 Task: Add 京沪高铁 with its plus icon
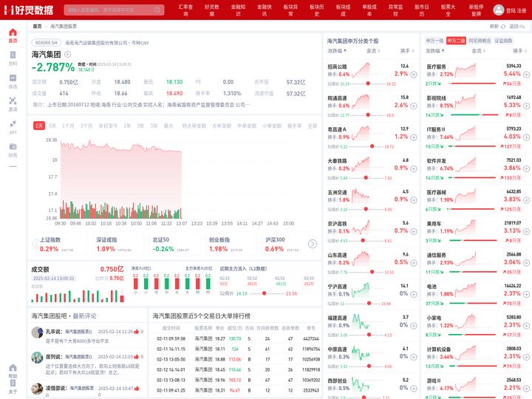tap(414, 231)
